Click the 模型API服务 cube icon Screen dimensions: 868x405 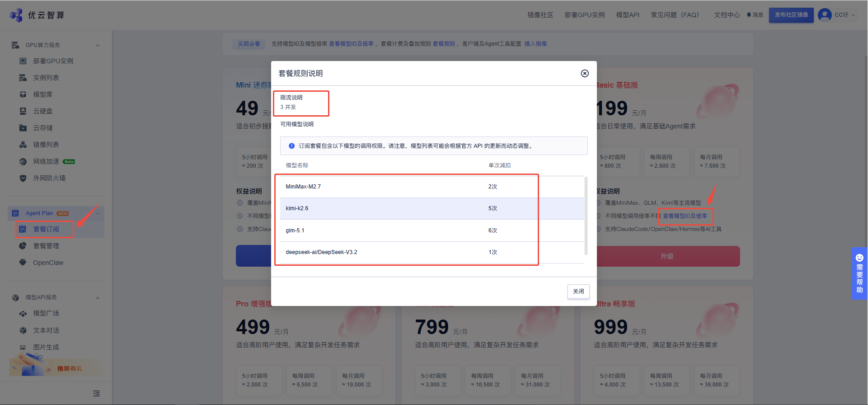pyautogui.click(x=15, y=297)
